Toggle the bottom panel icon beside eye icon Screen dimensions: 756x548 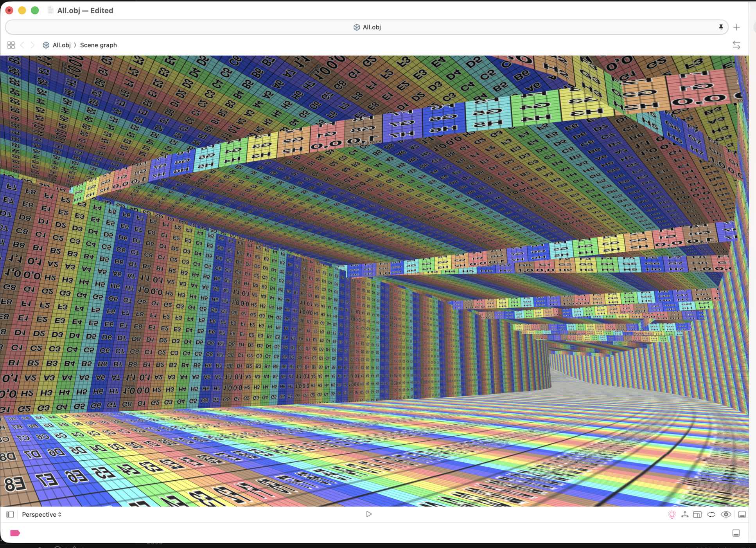742,514
